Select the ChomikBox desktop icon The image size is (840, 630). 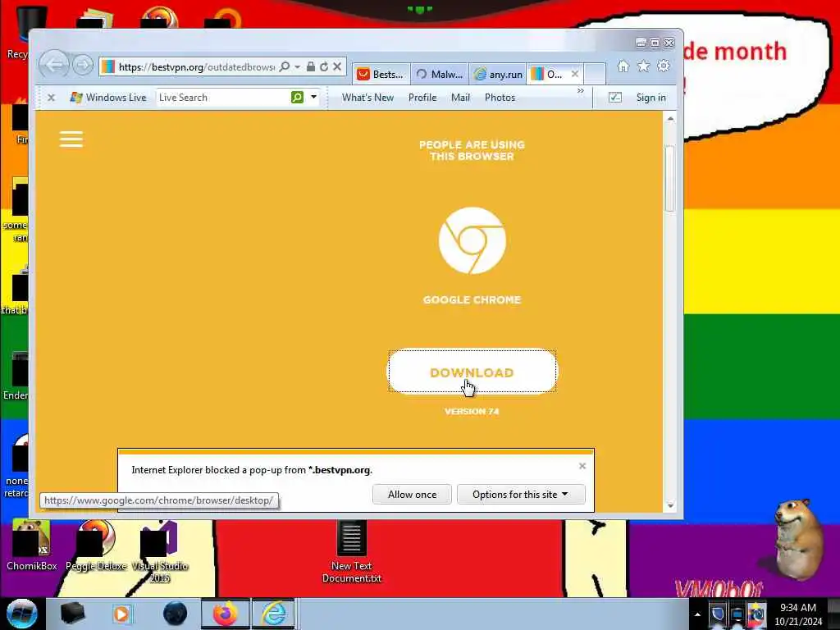tap(31, 545)
